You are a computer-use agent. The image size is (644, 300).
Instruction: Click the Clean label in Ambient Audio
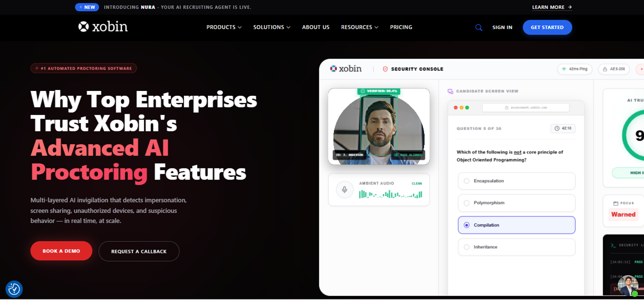click(417, 183)
